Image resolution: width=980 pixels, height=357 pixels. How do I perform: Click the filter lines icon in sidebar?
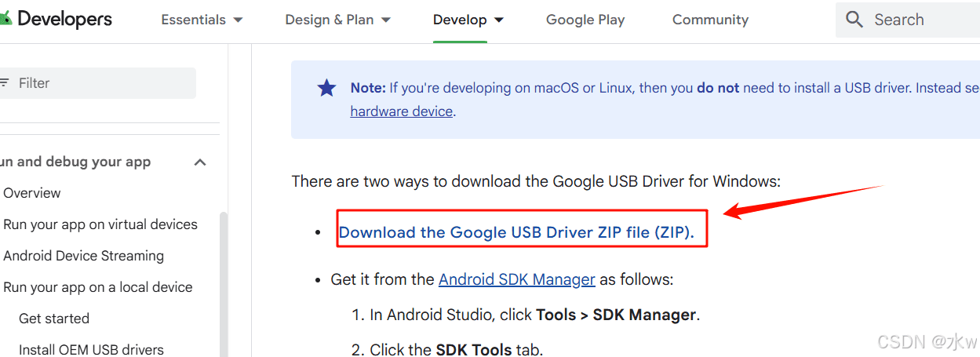pos(5,82)
